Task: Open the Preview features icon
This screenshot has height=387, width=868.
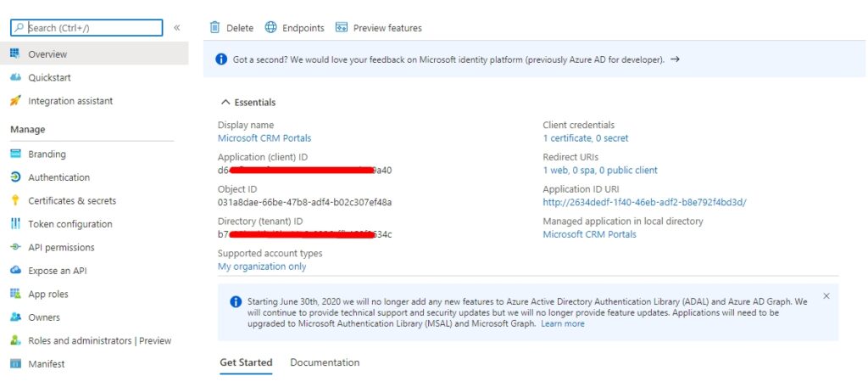Action: 342,28
